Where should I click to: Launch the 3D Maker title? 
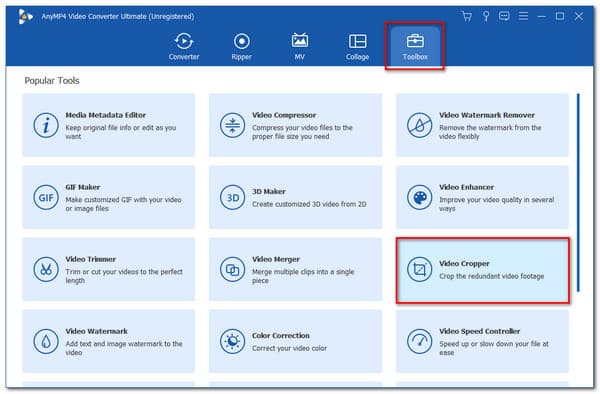(x=269, y=191)
